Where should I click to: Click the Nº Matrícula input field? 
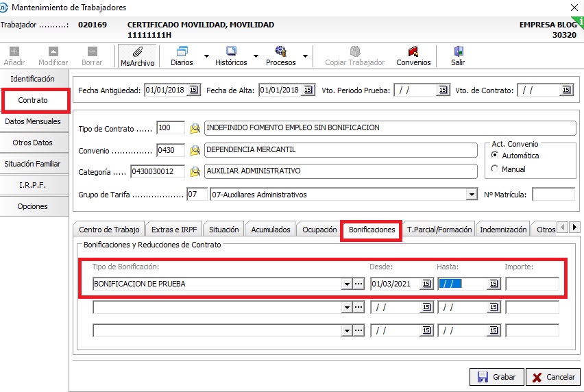click(x=553, y=195)
